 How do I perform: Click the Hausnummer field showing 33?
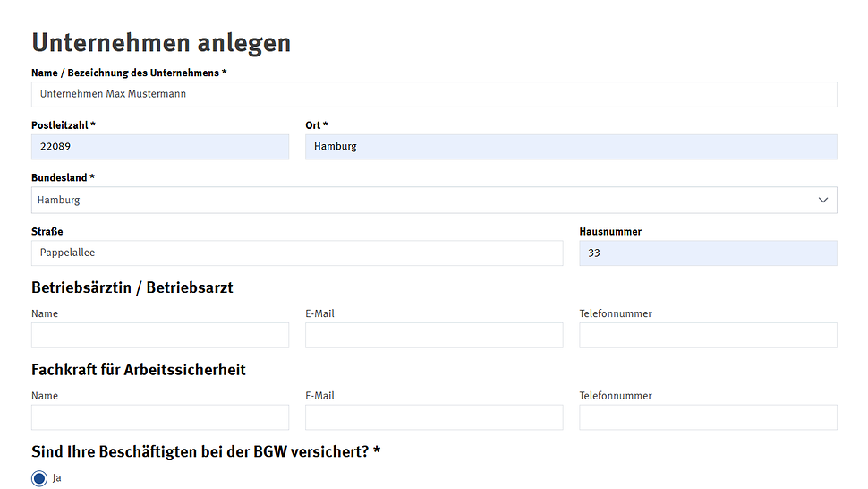point(708,253)
